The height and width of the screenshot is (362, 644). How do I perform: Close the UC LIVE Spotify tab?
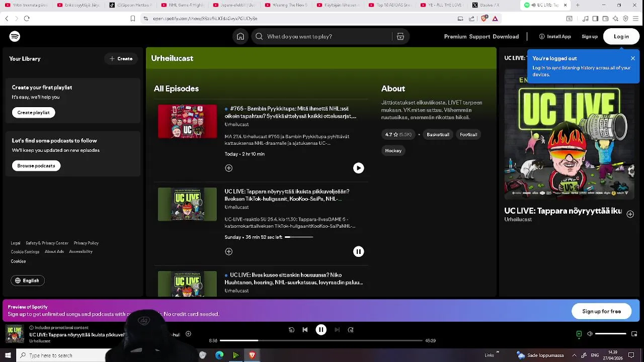(565, 5)
